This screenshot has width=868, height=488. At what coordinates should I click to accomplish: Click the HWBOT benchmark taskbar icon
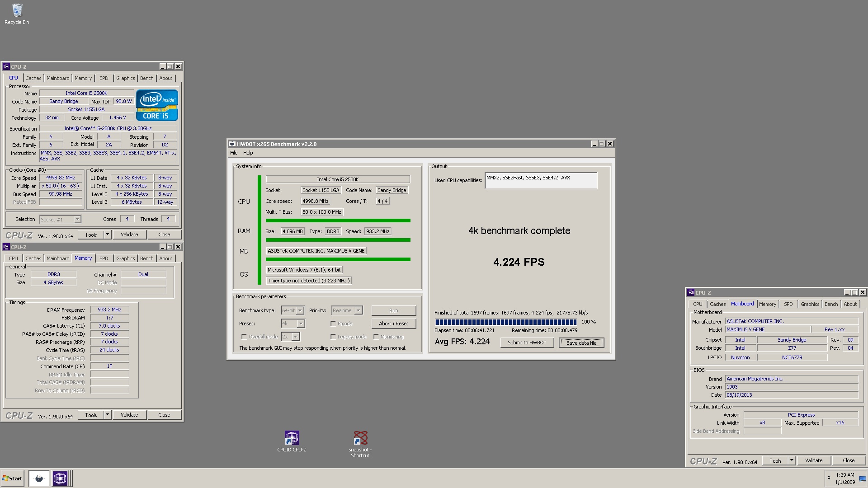[x=39, y=478]
